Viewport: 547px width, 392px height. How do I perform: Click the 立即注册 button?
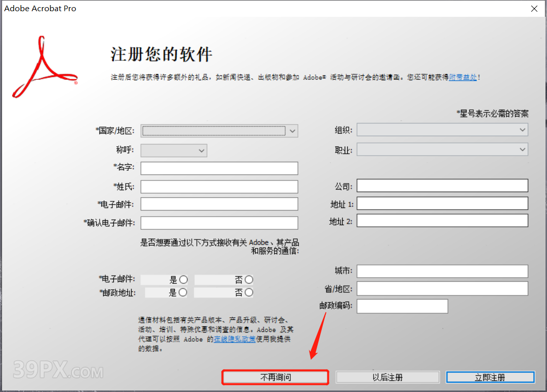pyautogui.click(x=490, y=377)
